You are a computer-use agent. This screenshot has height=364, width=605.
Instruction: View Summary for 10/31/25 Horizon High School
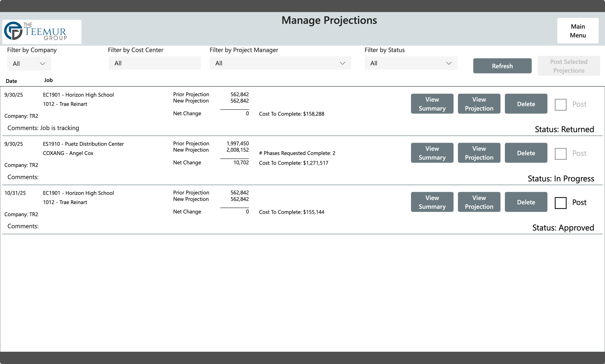pyautogui.click(x=432, y=202)
